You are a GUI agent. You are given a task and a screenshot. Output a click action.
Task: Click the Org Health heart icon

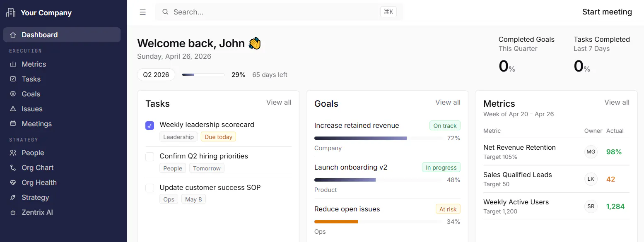coord(13,182)
